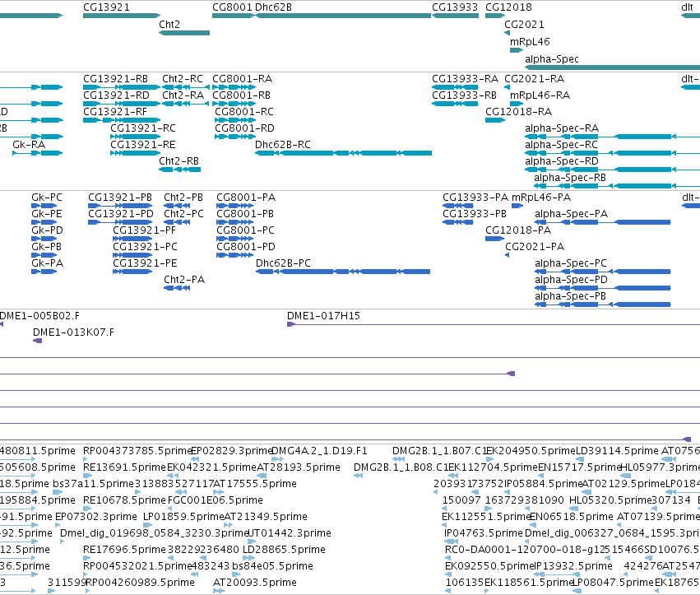
Task: Click the teal CG12018 gene arrow glyph in the top track
Action: click(x=495, y=16)
